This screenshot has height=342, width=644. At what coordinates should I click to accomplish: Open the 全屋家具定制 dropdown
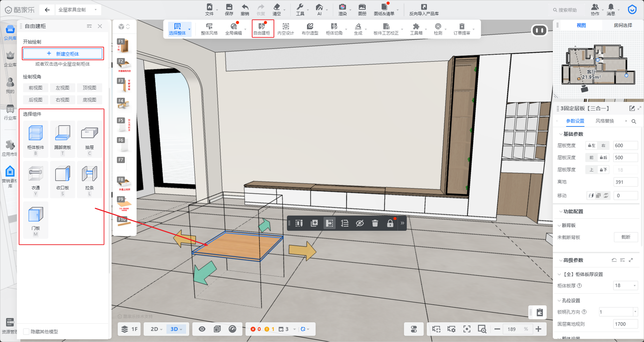[x=77, y=10]
